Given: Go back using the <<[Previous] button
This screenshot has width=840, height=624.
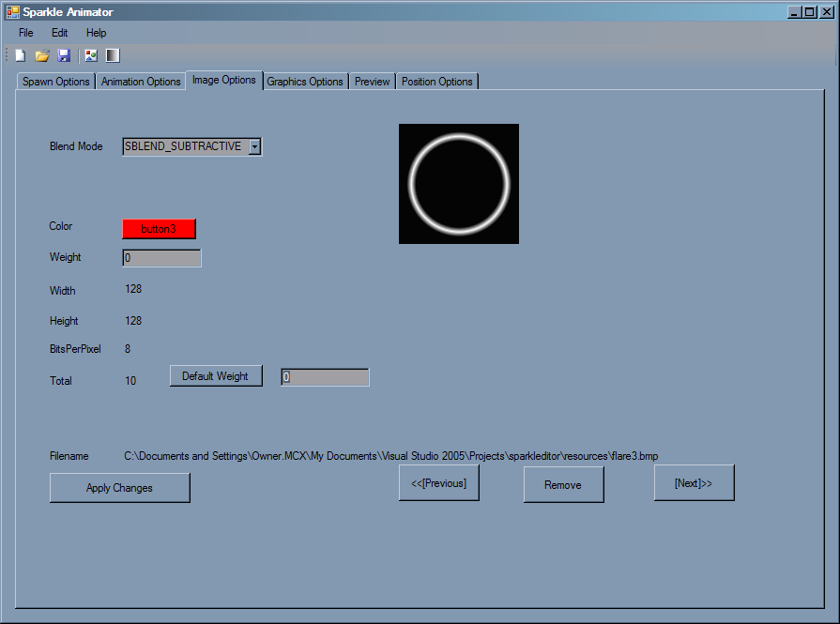Looking at the screenshot, I should pyautogui.click(x=438, y=481).
